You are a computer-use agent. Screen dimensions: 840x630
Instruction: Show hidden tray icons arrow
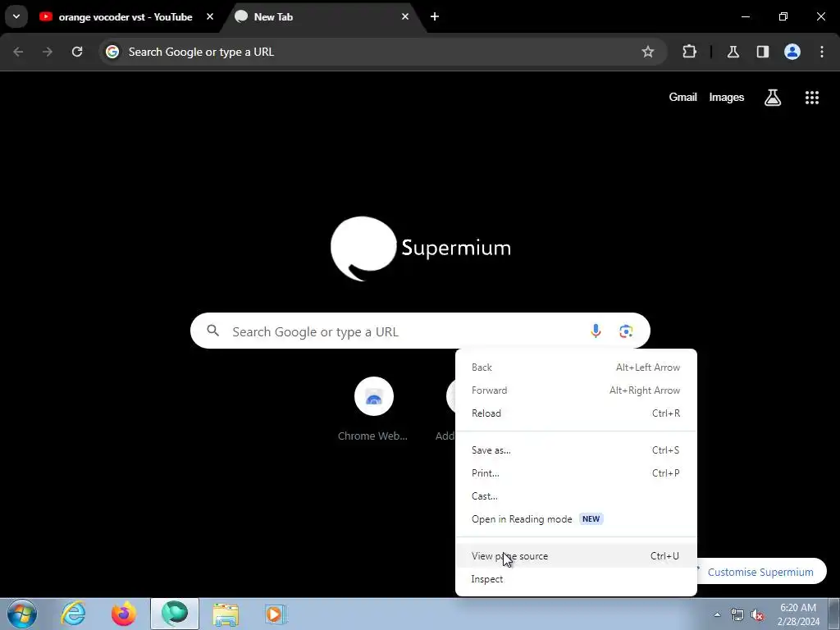point(717,614)
